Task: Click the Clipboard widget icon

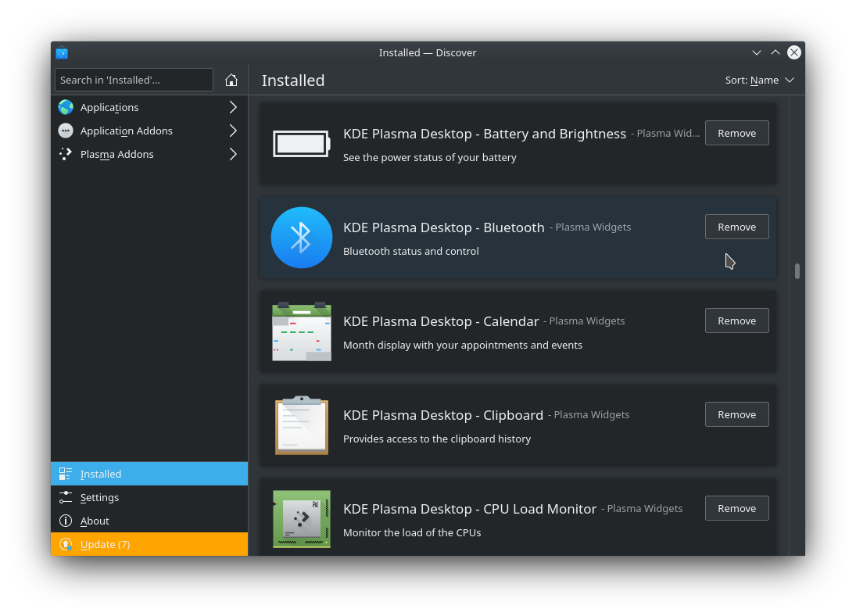Action: [301, 424]
